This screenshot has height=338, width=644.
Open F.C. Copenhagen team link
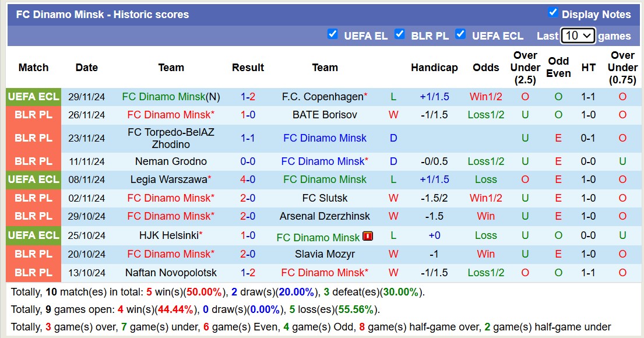[x=322, y=97]
